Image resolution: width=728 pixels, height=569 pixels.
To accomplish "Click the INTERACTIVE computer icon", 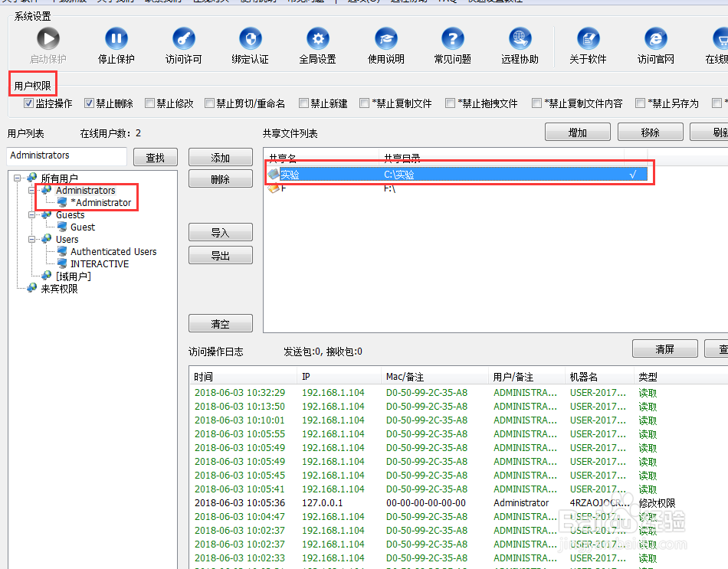I will [x=62, y=263].
